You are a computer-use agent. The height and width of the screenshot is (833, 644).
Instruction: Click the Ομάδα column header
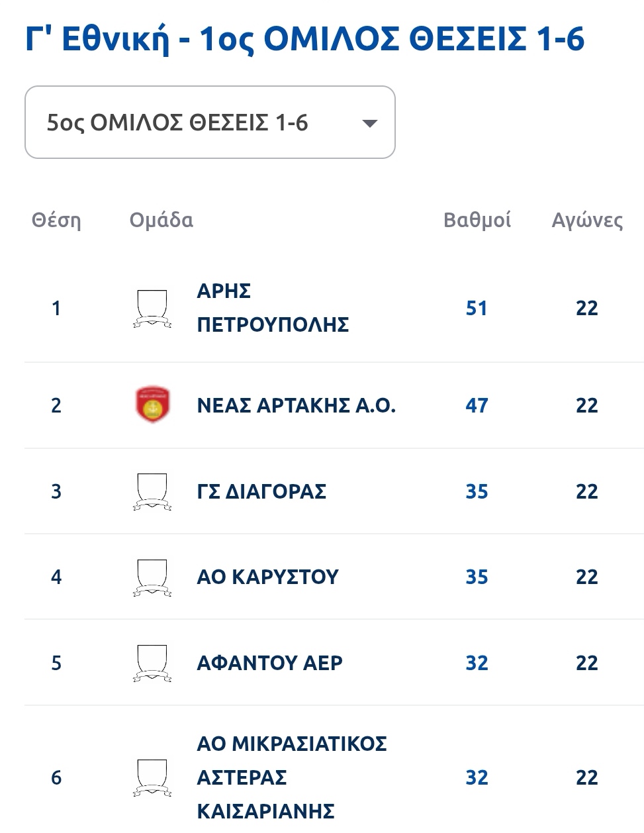161,220
